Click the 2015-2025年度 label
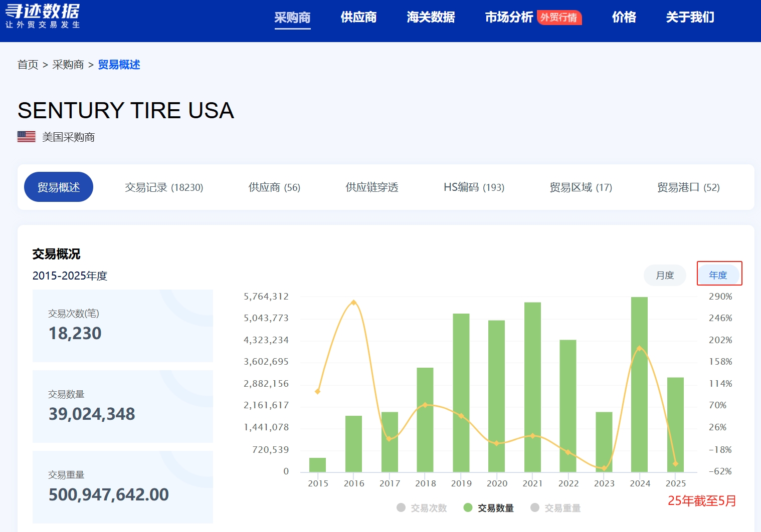This screenshot has height=532, width=761. pyautogui.click(x=70, y=276)
